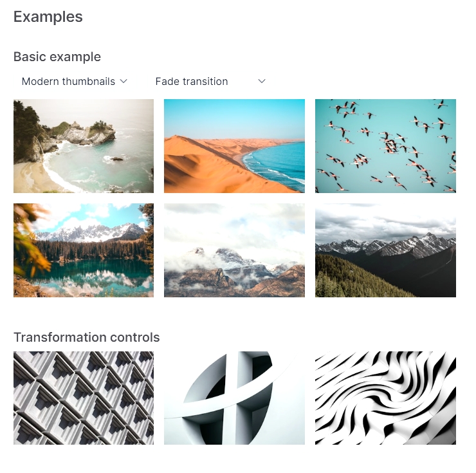Click the Examples heading
Image resolution: width=476 pixels, height=473 pixels.
pyautogui.click(x=48, y=17)
